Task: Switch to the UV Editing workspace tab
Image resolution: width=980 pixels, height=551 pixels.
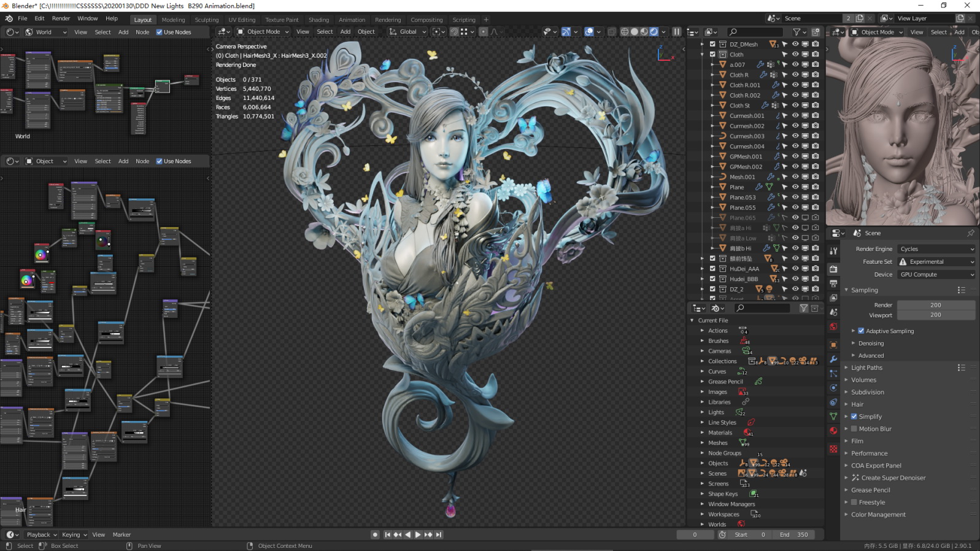Action: 242,20
